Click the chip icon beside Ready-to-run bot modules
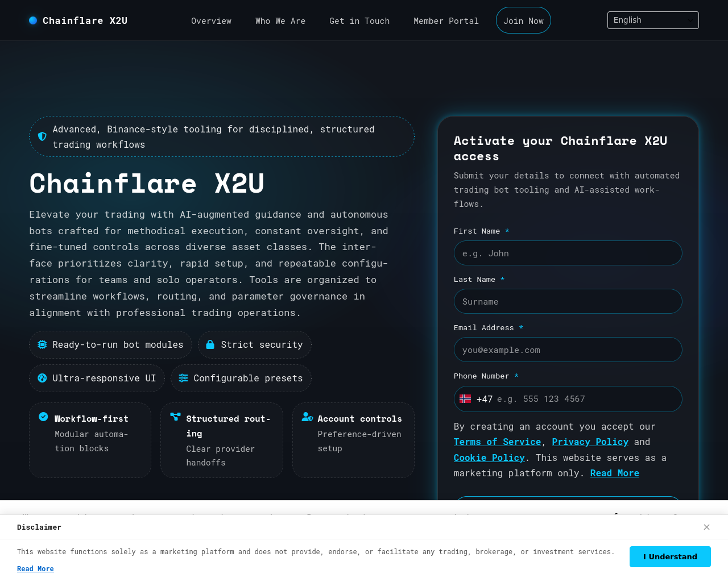728x582 pixels. click(x=42, y=344)
